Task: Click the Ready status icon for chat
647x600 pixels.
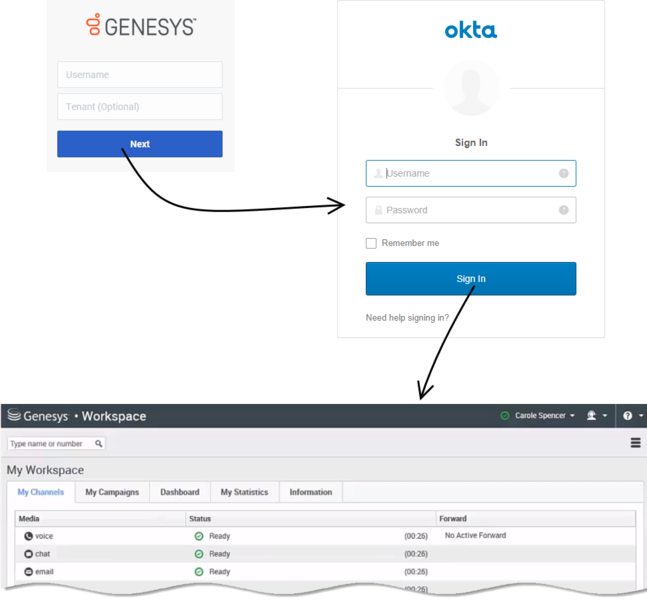Action: pos(199,554)
